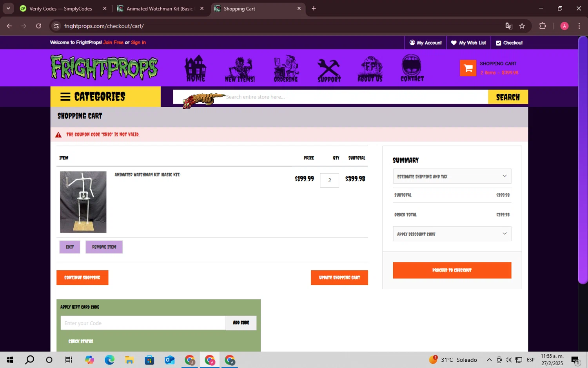Click Continue Shopping button
Viewport: 588px width, 368px height.
[x=82, y=277]
